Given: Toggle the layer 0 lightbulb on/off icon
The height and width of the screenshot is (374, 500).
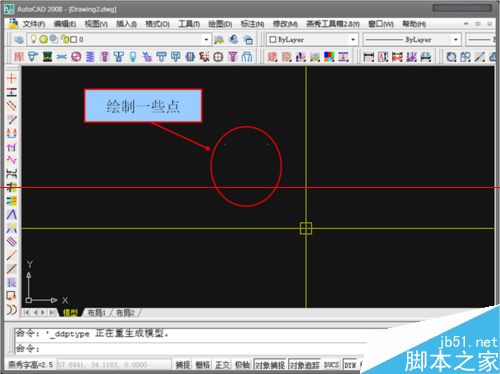Looking at the screenshot, I should click(33, 39).
